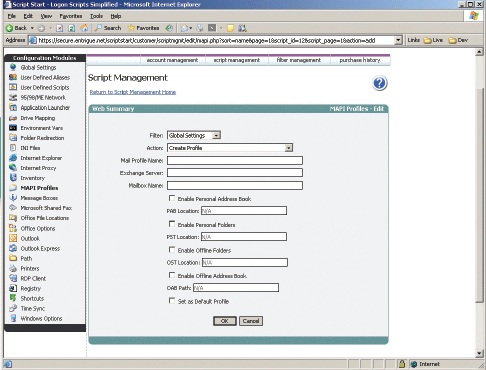486x370 pixels.
Task: Open the toolbar Favorites button
Action: (x=143, y=28)
